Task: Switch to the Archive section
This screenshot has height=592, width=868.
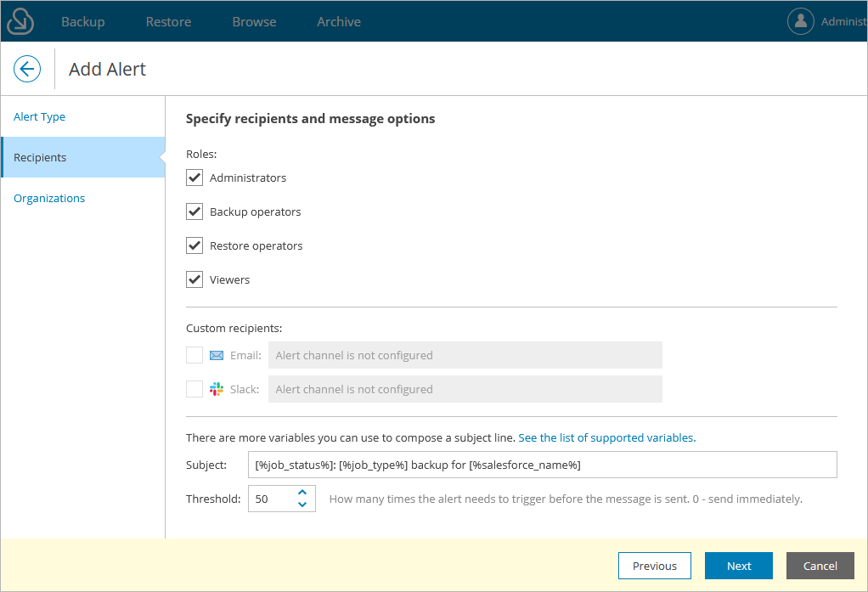Action: (338, 21)
